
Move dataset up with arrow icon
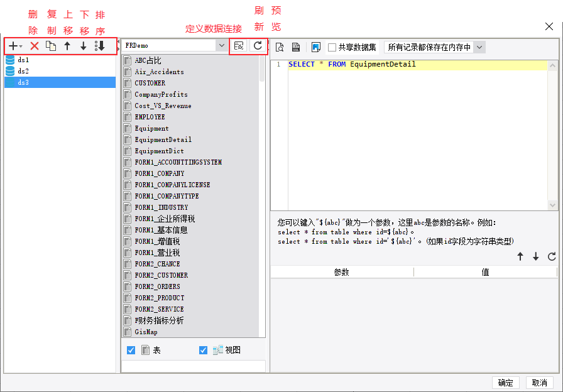pos(67,46)
